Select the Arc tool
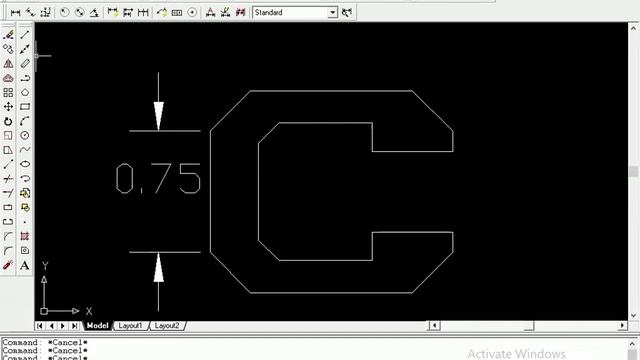Image resolution: width=640 pixels, height=360 pixels. (25, 121)
